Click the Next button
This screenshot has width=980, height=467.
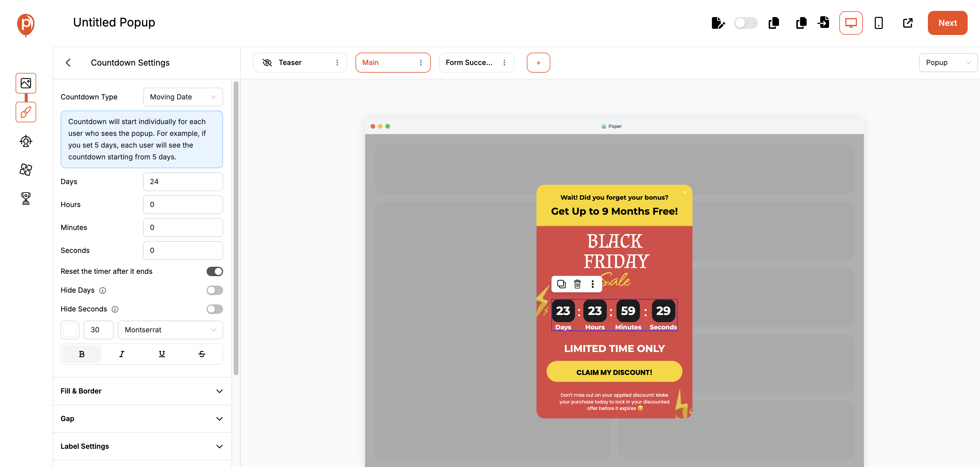(947, 23)
